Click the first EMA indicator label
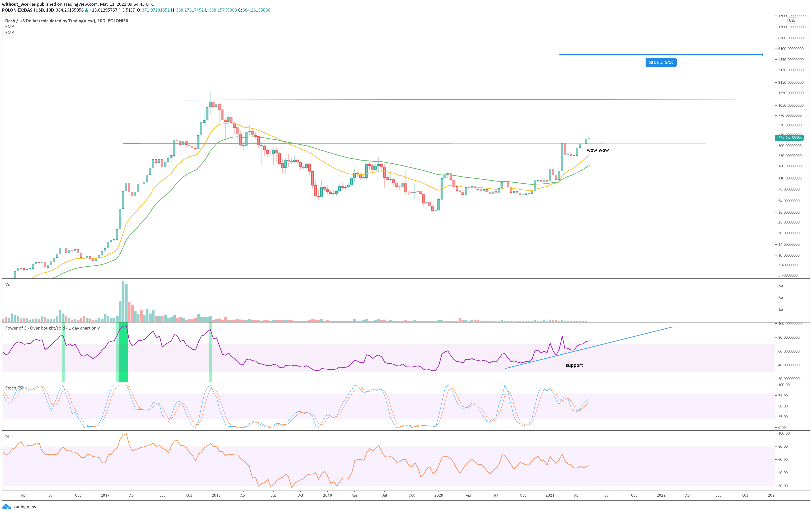Viewport: 812px width, 513px height. (10, 27)
